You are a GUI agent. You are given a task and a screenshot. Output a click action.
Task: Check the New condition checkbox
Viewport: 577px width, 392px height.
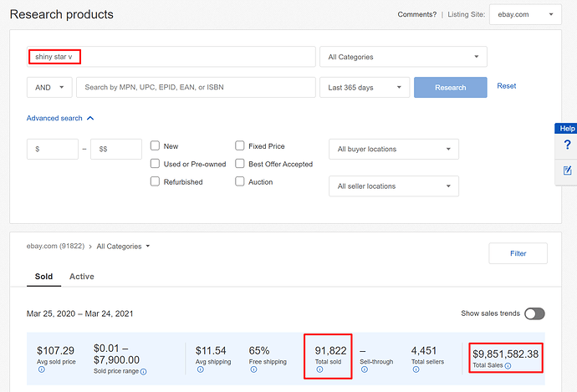156,146
